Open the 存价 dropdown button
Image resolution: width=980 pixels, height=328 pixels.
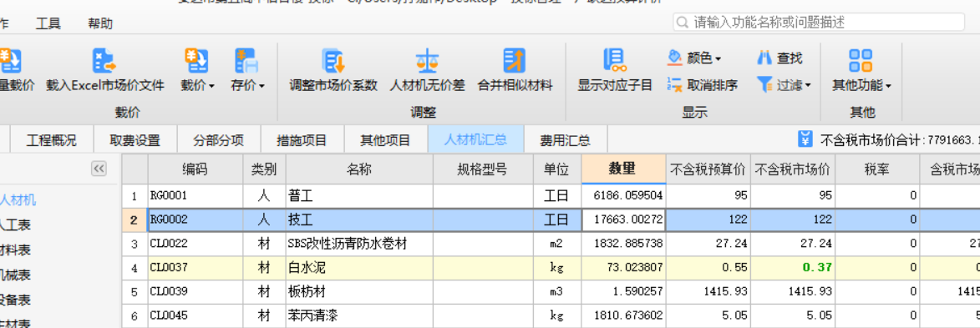point(247,70)
